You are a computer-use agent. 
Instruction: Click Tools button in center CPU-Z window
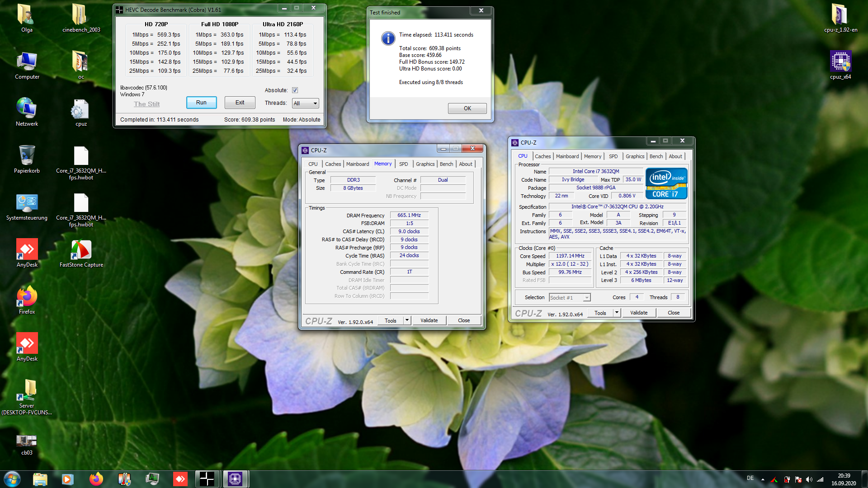click(x=391, y=320)
